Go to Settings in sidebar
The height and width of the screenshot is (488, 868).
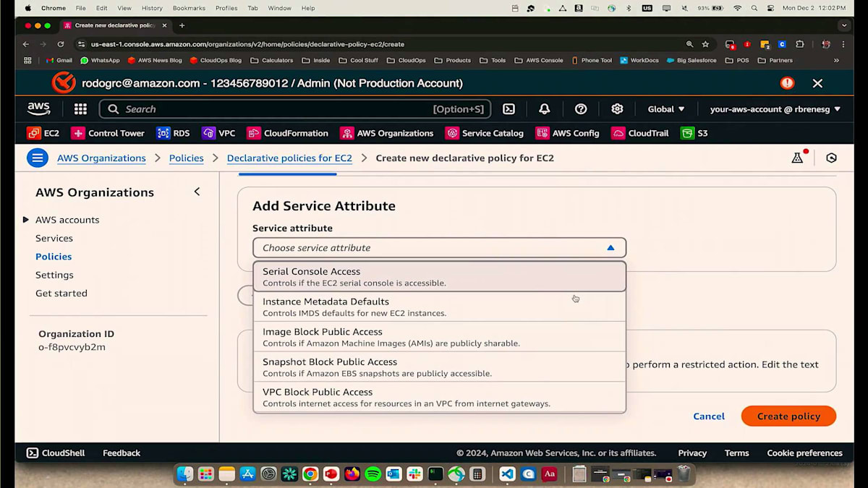coord(54,275)
